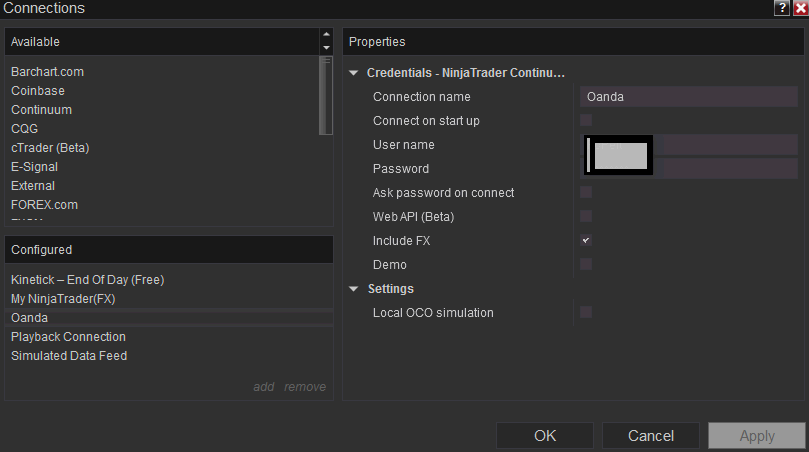Open the help question mark button

pos(782,8)
